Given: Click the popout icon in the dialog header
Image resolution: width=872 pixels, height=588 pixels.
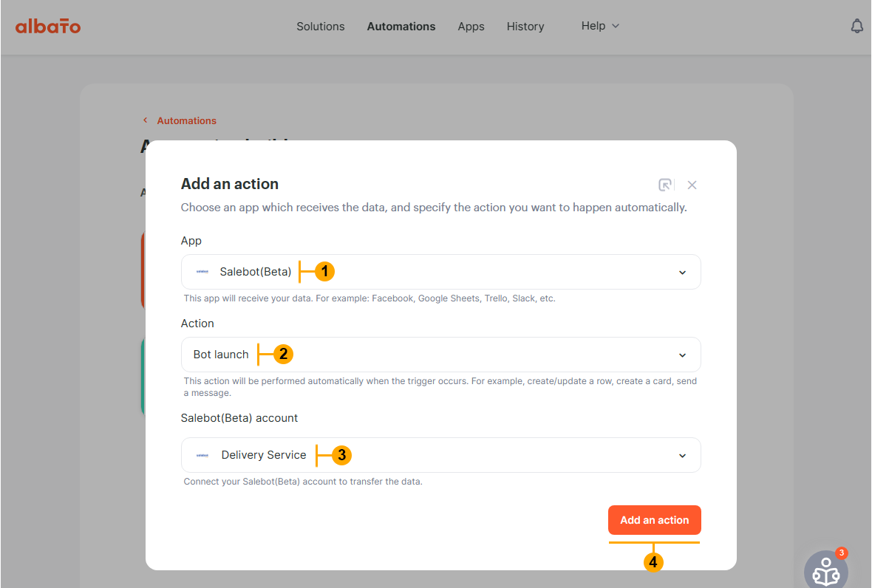Looking at the screenshot, I should point(664,185).
